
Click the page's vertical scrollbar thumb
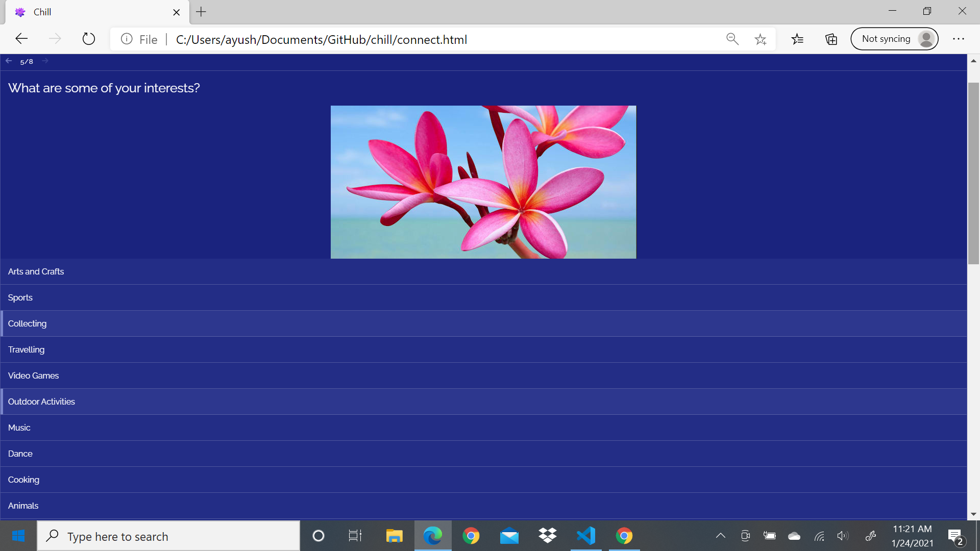[x=973, y=173]
